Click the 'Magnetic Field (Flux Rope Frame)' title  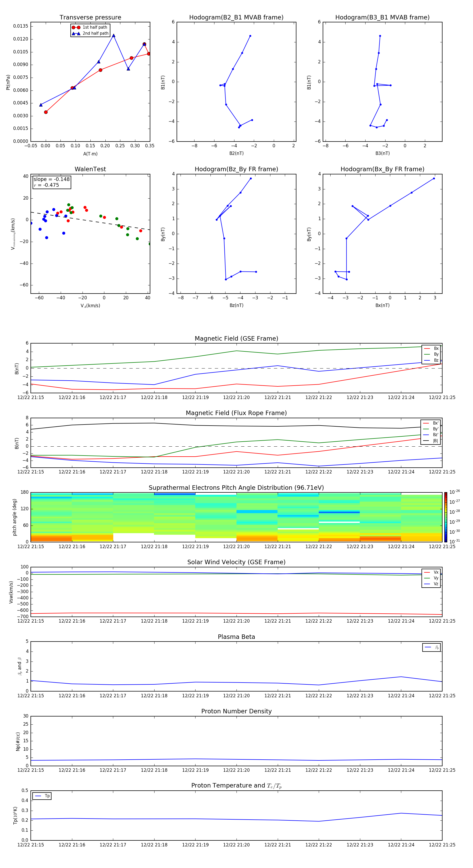[x=236, y=413]
